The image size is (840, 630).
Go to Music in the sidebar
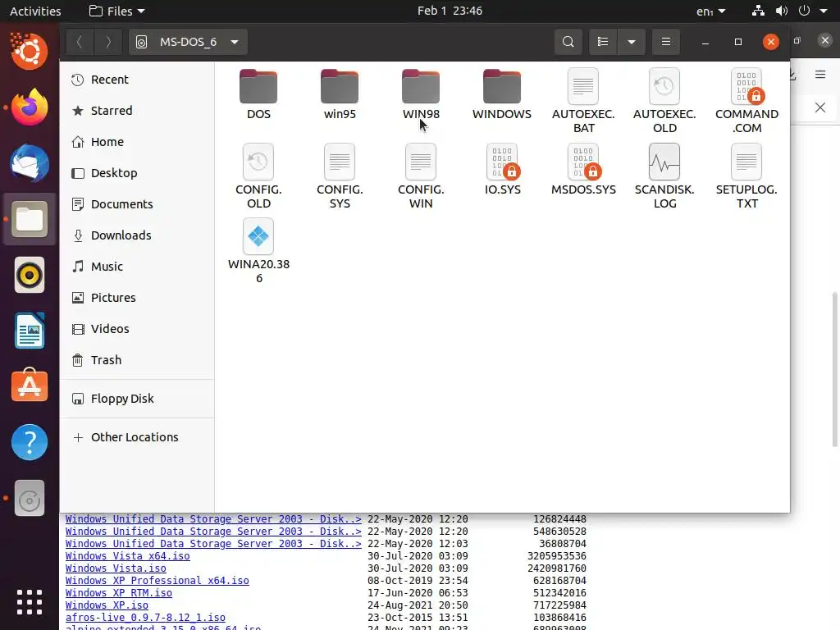coord(137,267)
